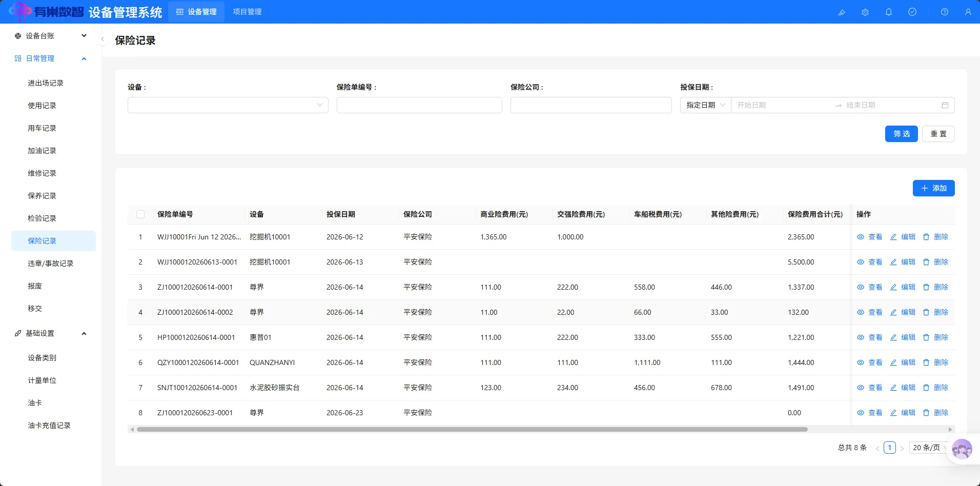Click edit pencil icon for 惠普01 row
This screenshot has height=486, width=980.
click(893, 337)
